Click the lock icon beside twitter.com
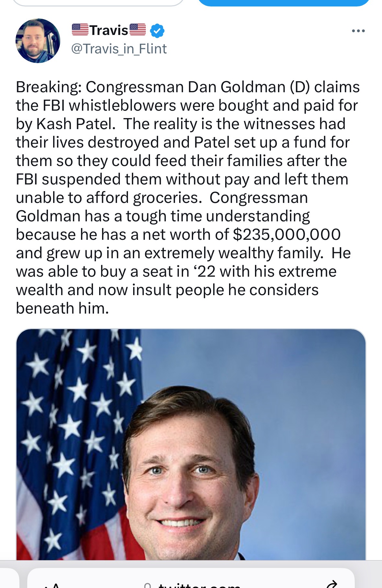Viewport: 382px width, 588px height. tap(148, 585)
